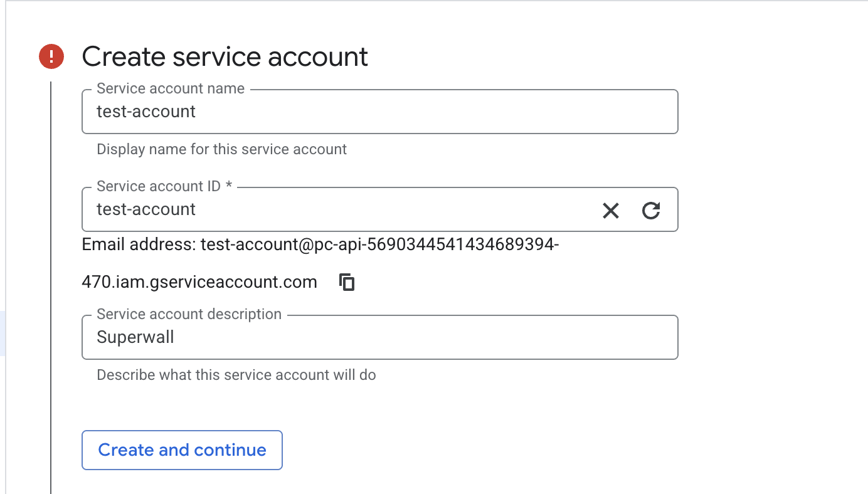Click the red error icon beside the heading
The image size is (868, 494).
[51, 56]
